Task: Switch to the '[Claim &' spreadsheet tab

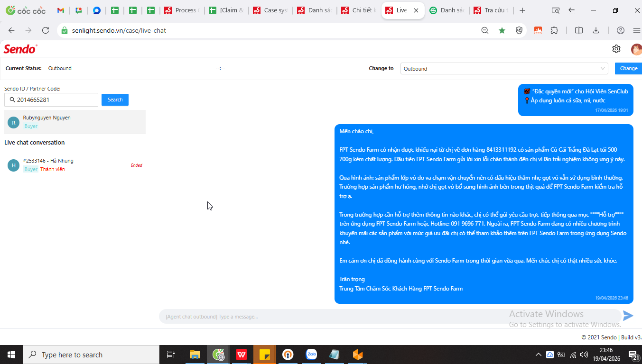Action: tap(226, 10)
